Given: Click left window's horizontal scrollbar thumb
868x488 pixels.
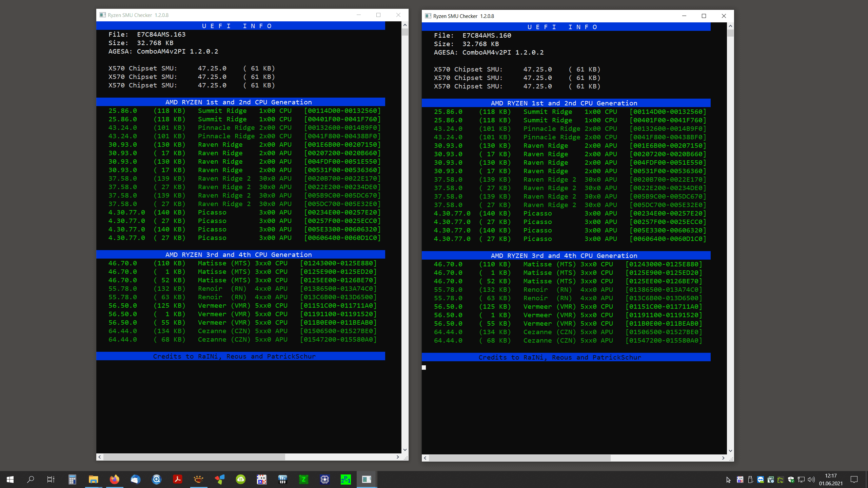Looking at the screenshot, I should (x=194, y=457).
